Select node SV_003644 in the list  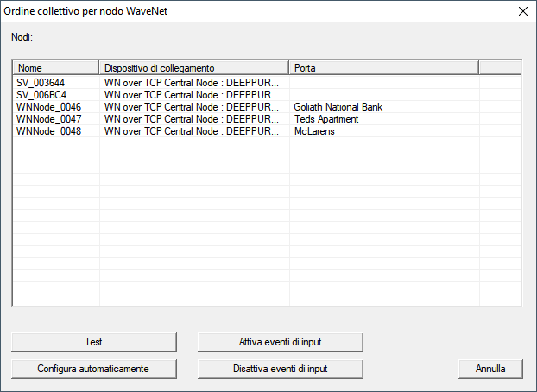(x=41, y=83)
